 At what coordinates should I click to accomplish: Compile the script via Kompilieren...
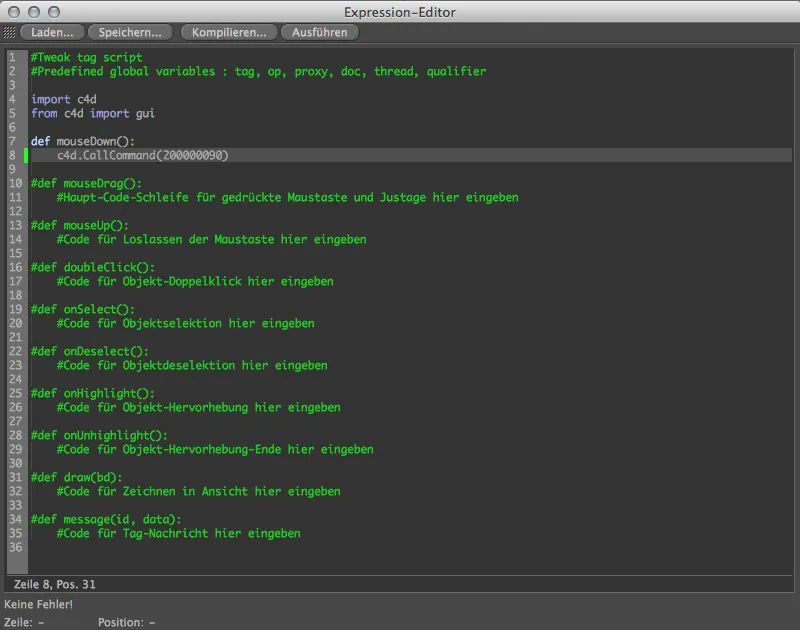point(229,32)
